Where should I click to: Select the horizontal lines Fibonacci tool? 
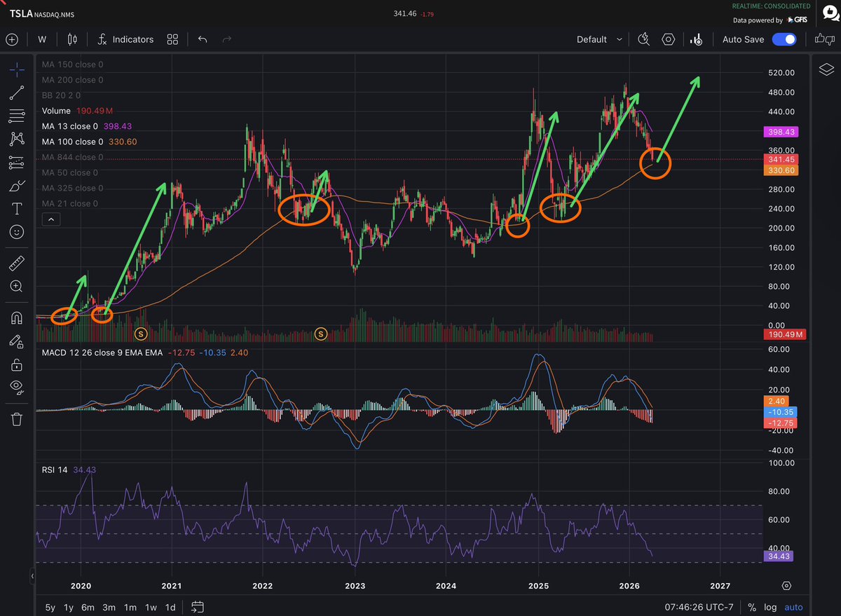point(18,116)
